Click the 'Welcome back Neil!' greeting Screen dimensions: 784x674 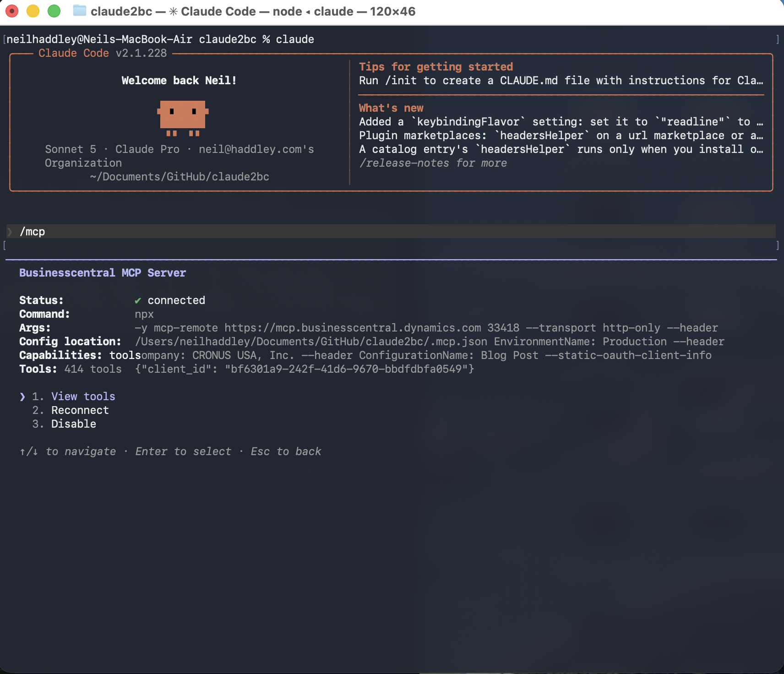179,81
